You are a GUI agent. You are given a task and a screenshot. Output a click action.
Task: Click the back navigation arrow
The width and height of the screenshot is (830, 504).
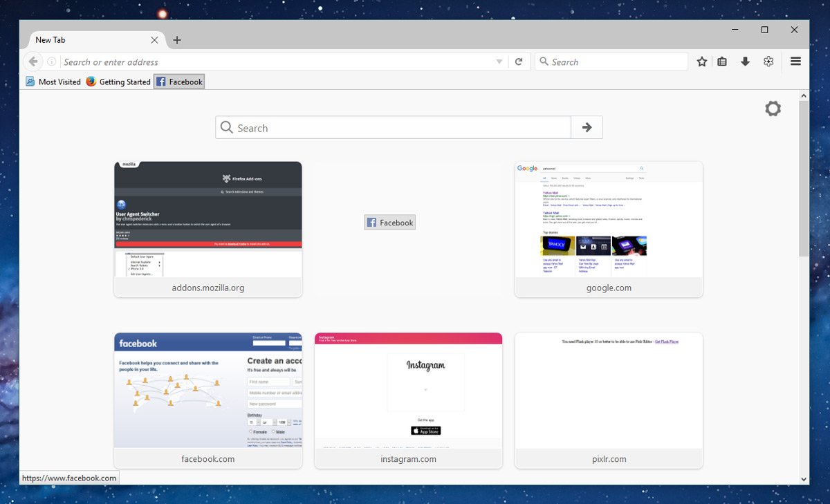pyautogui.click(x=33, y=62)
